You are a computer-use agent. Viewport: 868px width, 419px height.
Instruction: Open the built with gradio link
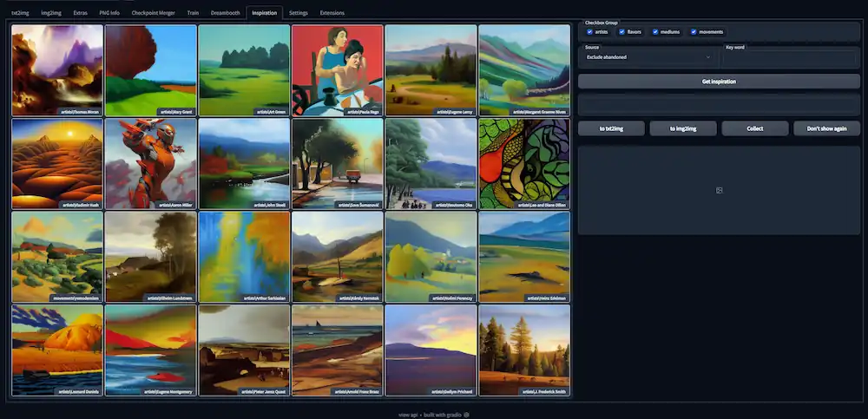(446, 415)
